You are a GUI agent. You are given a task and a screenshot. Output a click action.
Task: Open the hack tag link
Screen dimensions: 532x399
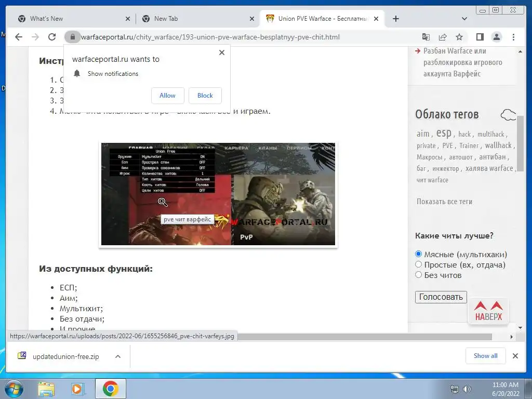pos(464,134)
